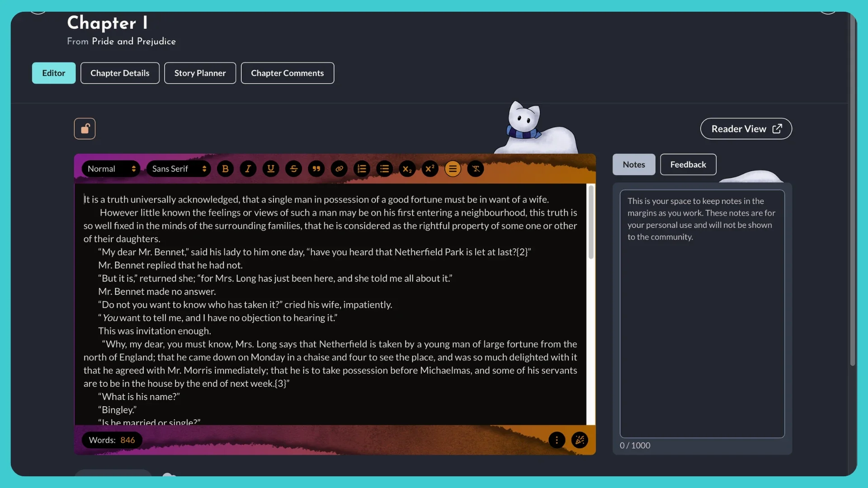Start a bulleted list
Viewport: 868px width, 488px height.
[x=385, y=169]
